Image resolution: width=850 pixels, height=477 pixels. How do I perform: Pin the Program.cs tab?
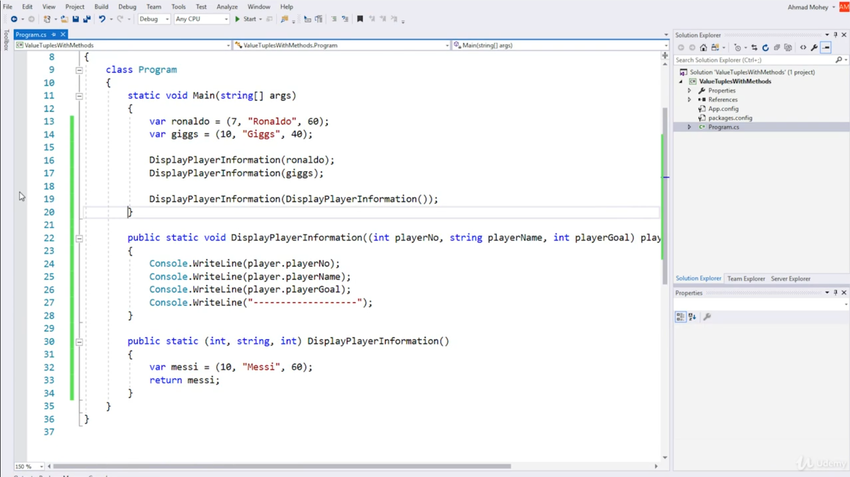point(54,35)
